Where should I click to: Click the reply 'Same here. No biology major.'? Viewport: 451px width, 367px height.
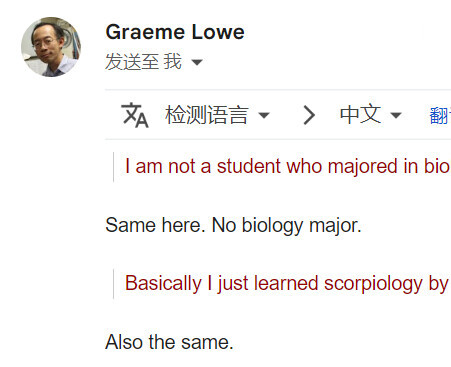coord(233,225)
